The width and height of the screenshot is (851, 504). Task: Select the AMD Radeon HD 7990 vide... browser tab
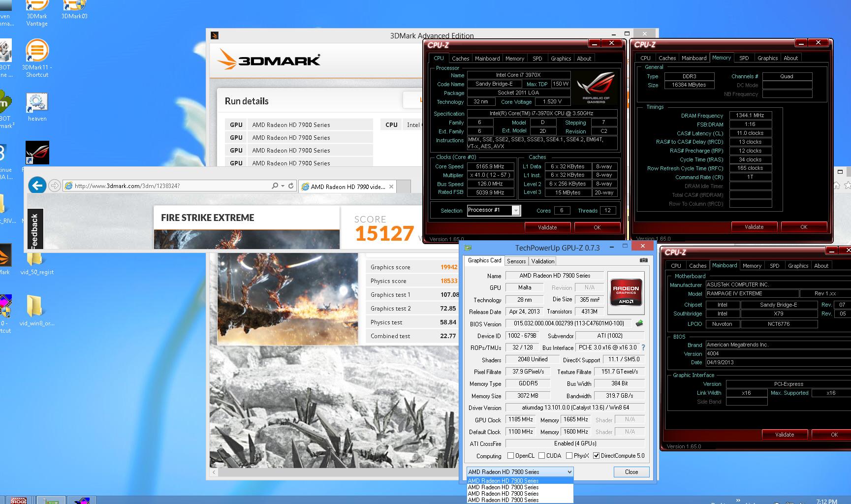(x=348, y=187)
